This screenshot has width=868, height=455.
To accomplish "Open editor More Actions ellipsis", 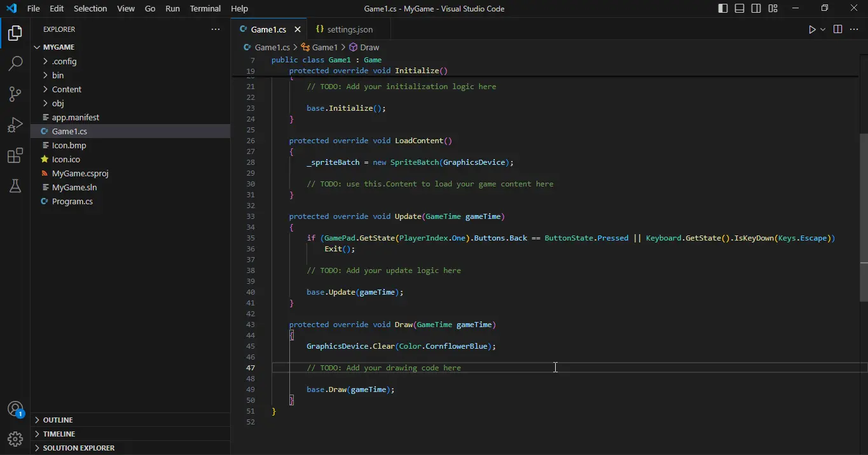I will (854, 29).
